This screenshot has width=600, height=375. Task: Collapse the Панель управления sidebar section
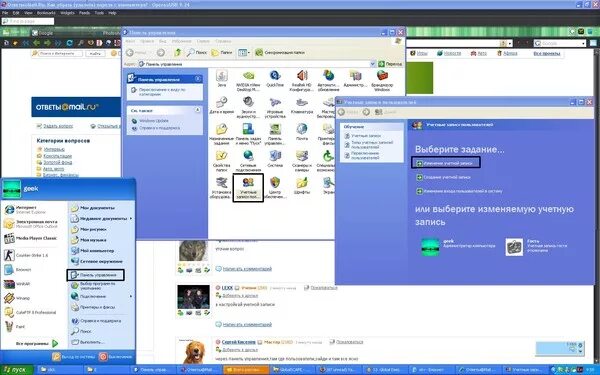[x=198, y=79]
